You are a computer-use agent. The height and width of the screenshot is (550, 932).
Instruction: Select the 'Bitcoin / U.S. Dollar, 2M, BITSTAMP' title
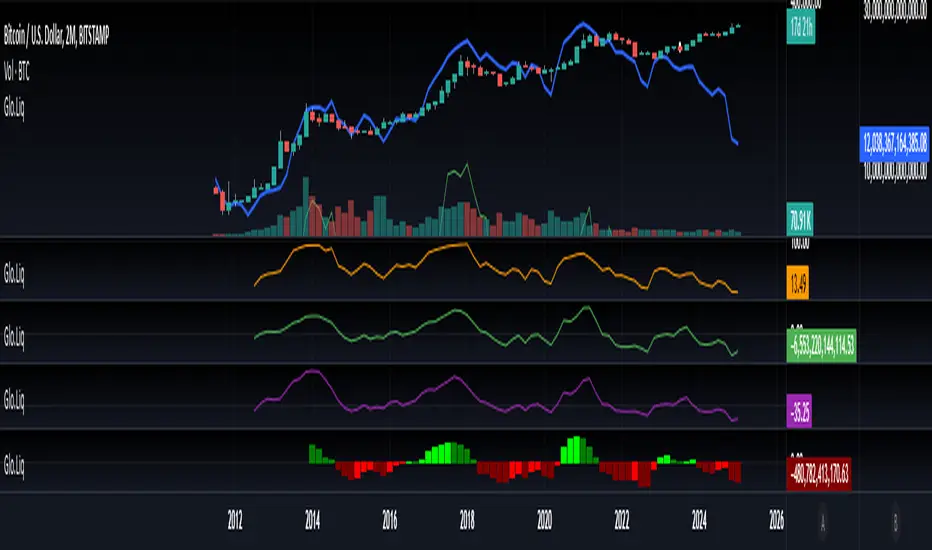56,36
